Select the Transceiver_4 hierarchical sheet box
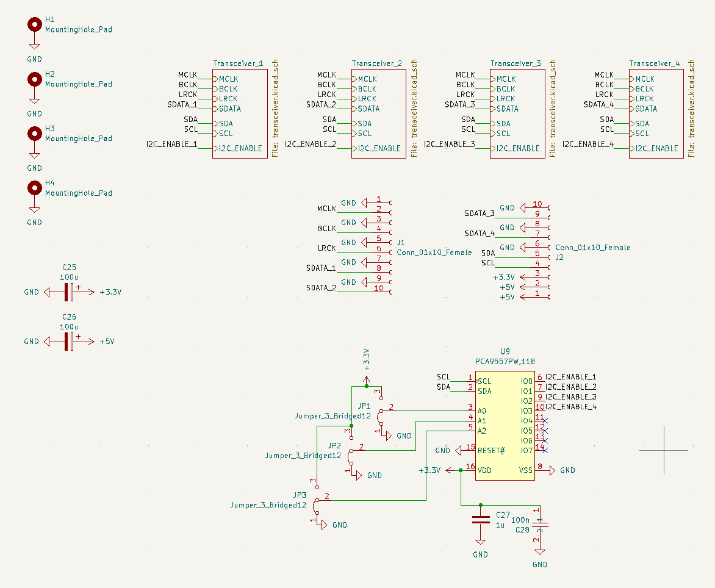Screen dimensions: 715x588 point(656,114)
